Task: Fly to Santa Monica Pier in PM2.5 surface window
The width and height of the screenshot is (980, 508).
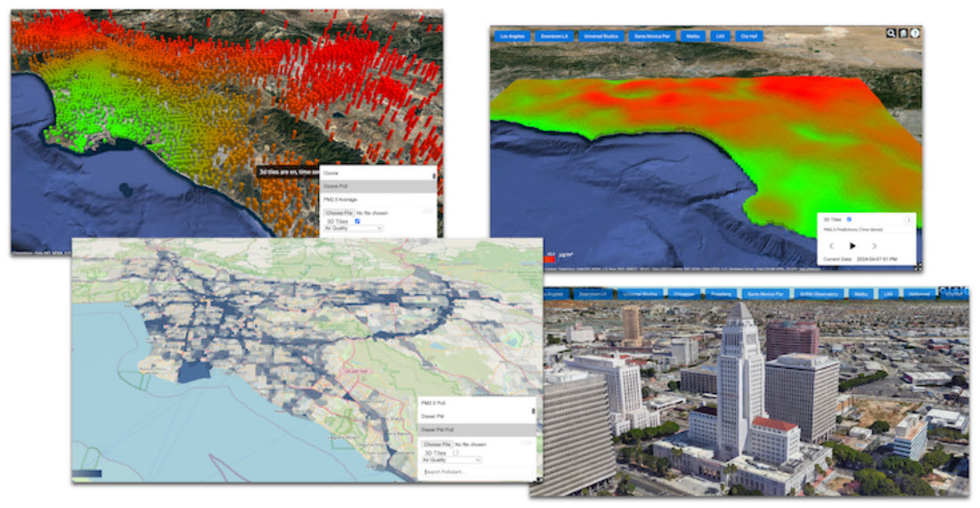Action: (x=652, y=37)
